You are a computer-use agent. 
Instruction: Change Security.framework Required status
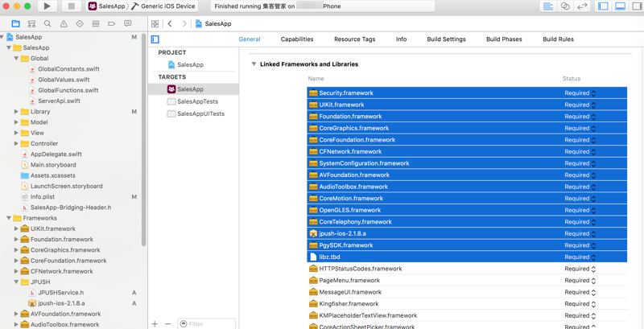580,93
